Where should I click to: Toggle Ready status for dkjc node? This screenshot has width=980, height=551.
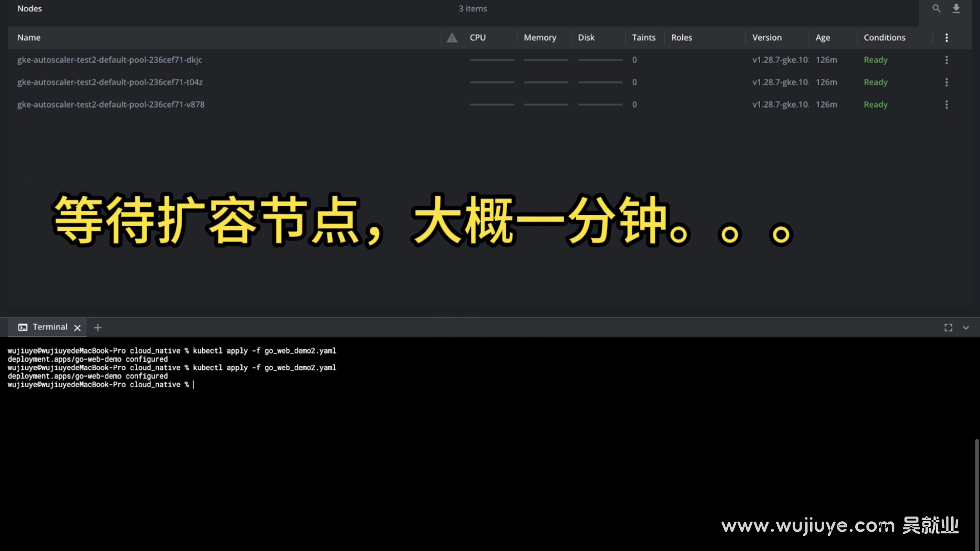[x=875, y=59]
